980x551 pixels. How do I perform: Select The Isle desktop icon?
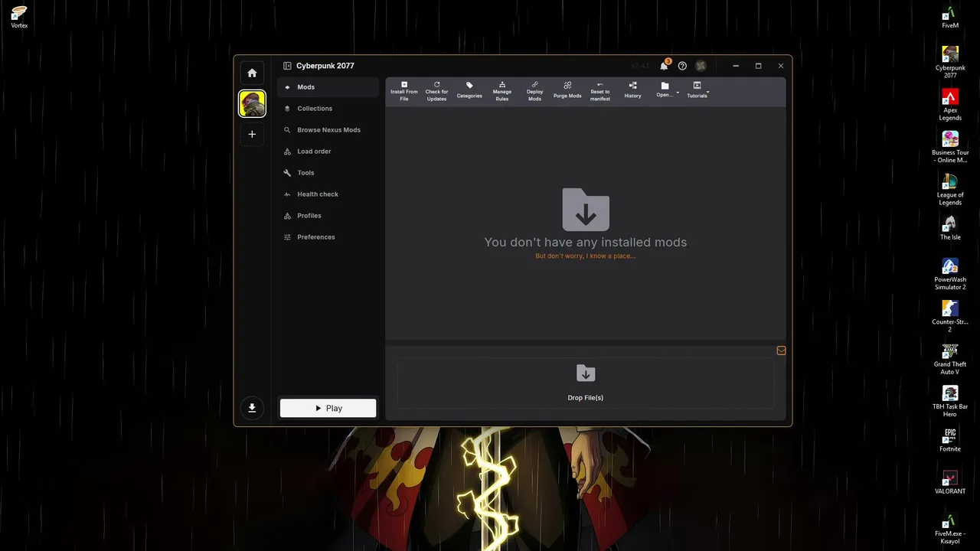[950, 228]
